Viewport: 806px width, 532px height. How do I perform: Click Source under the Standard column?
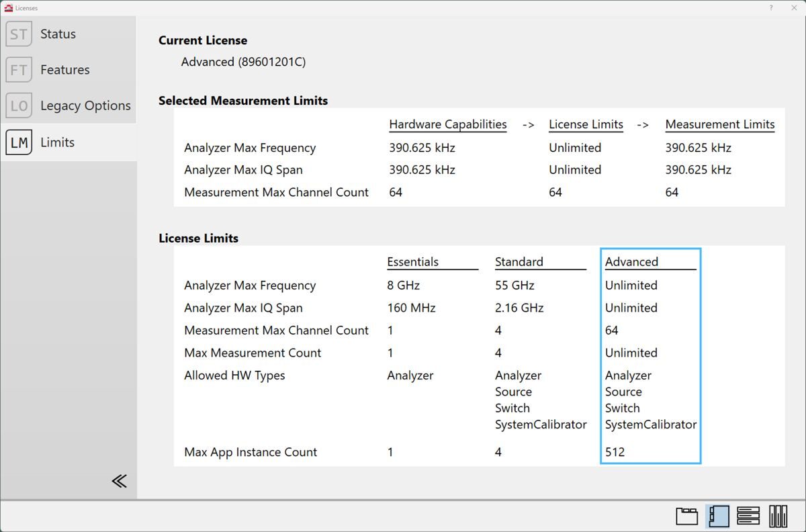click(x=513, y=392)
